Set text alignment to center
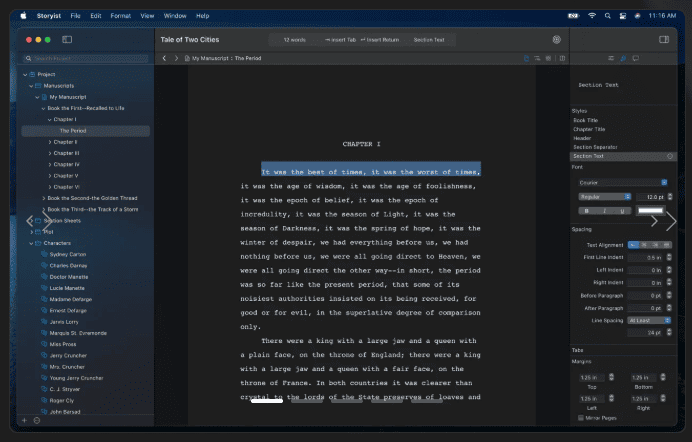Viewport: 692px width, 442px height. pos(644,245)
